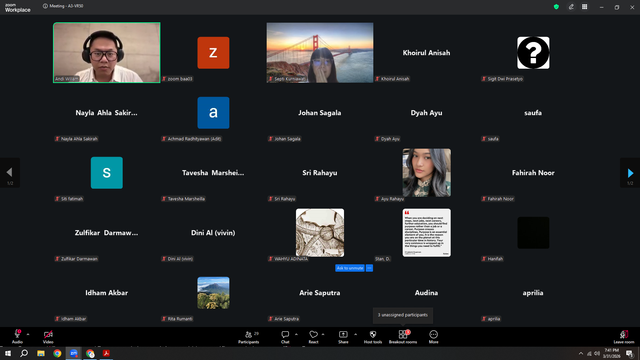
Task: Select the saufa participant name
Action: tap(533, 113)
